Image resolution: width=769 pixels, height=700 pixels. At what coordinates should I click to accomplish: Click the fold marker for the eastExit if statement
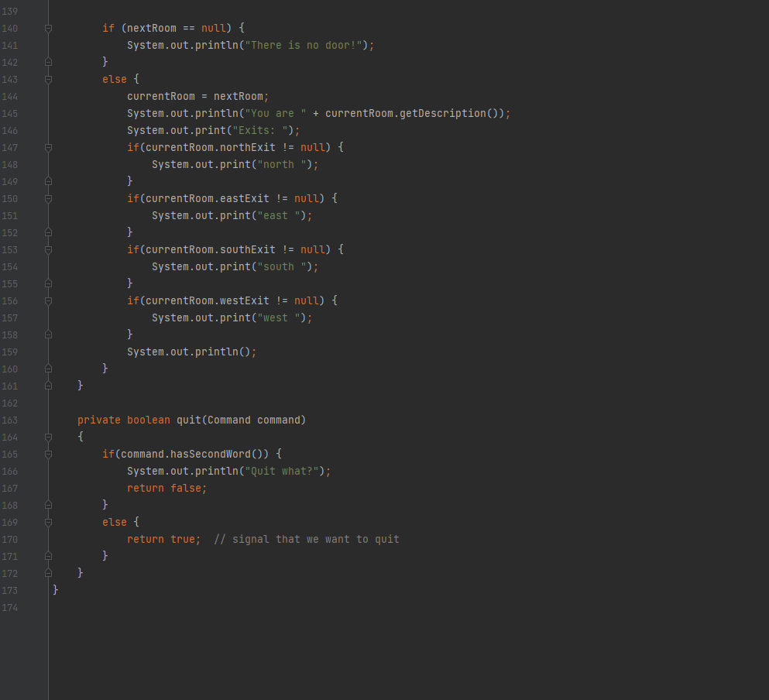[48, 198]
